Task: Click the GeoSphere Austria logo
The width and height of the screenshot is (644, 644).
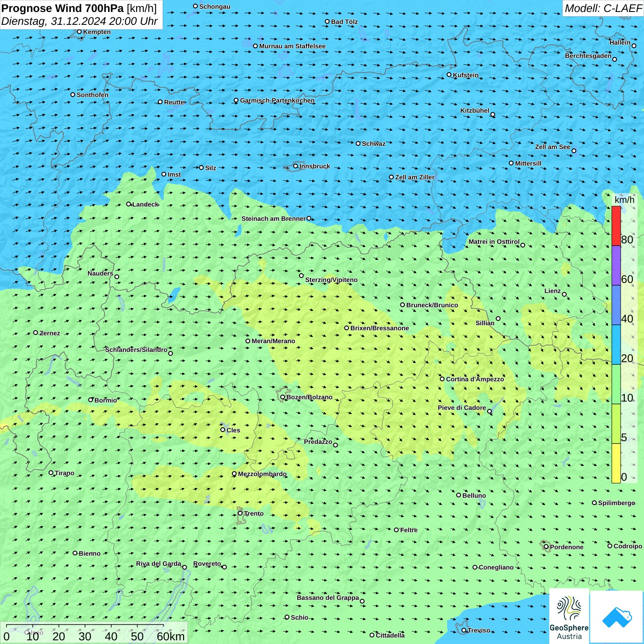Action: click(569, 616)
